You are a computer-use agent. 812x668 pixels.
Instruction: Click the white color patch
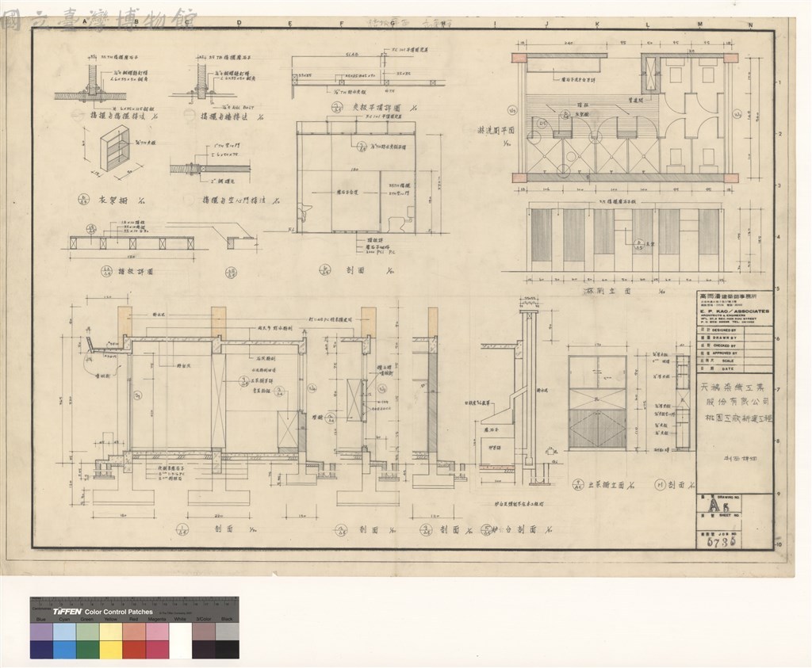[x=180, y=640]
